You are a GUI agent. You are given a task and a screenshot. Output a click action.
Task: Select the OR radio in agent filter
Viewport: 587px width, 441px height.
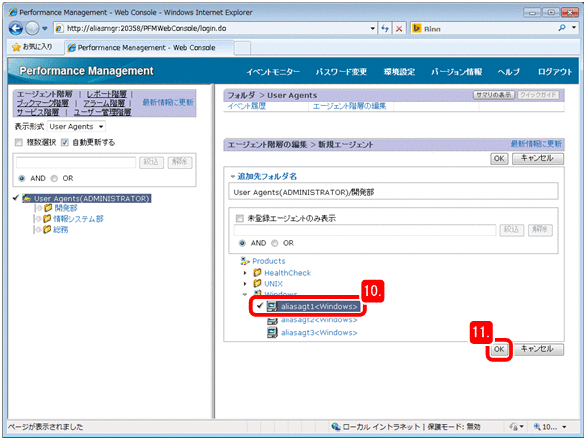point(275,243)
